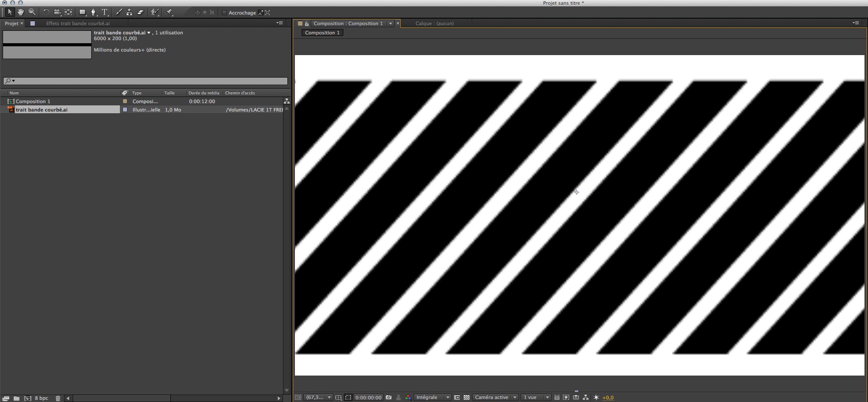Enable the Accrochage checkbox

pos(225,12)
